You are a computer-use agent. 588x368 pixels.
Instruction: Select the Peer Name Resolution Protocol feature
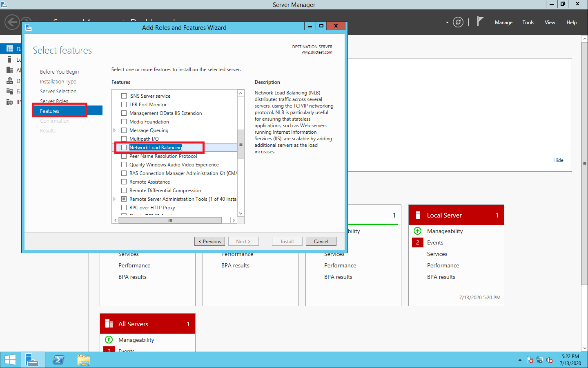163,156
